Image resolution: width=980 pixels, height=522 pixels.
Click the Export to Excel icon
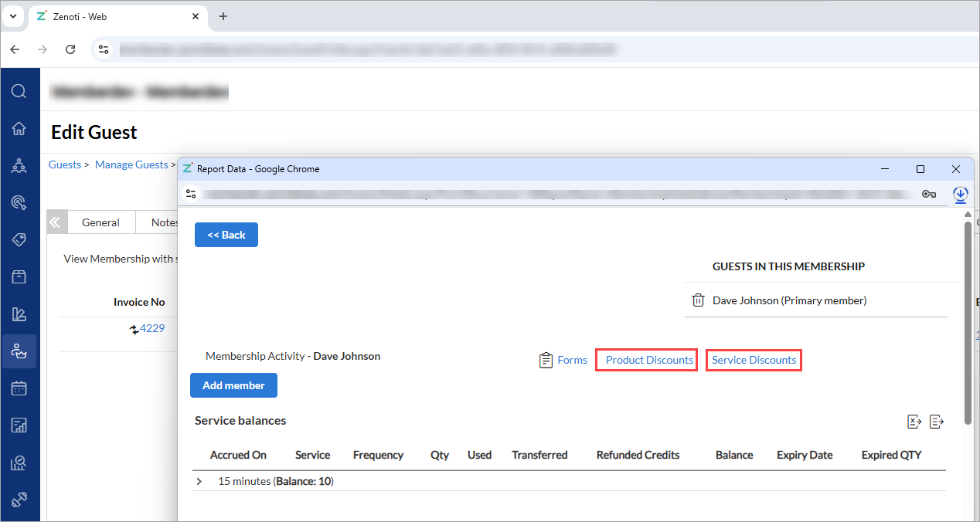[x=914, y=421]
